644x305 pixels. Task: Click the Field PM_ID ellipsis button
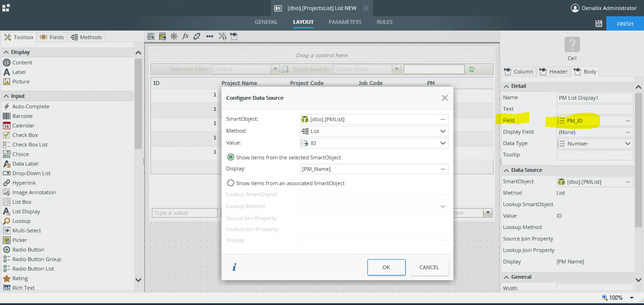[x=628, y=121]
